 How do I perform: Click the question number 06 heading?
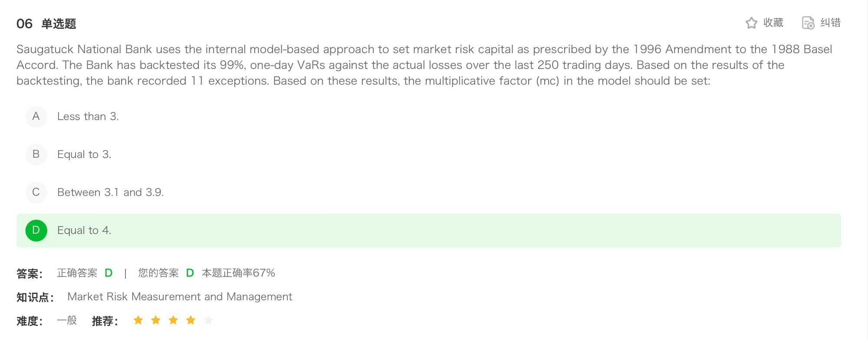(24, 23)
